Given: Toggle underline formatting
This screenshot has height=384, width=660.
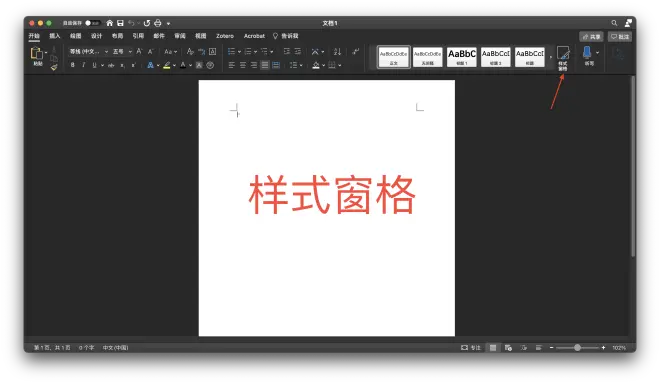Looking at the screenshot, I should click(x=94, y=65).
